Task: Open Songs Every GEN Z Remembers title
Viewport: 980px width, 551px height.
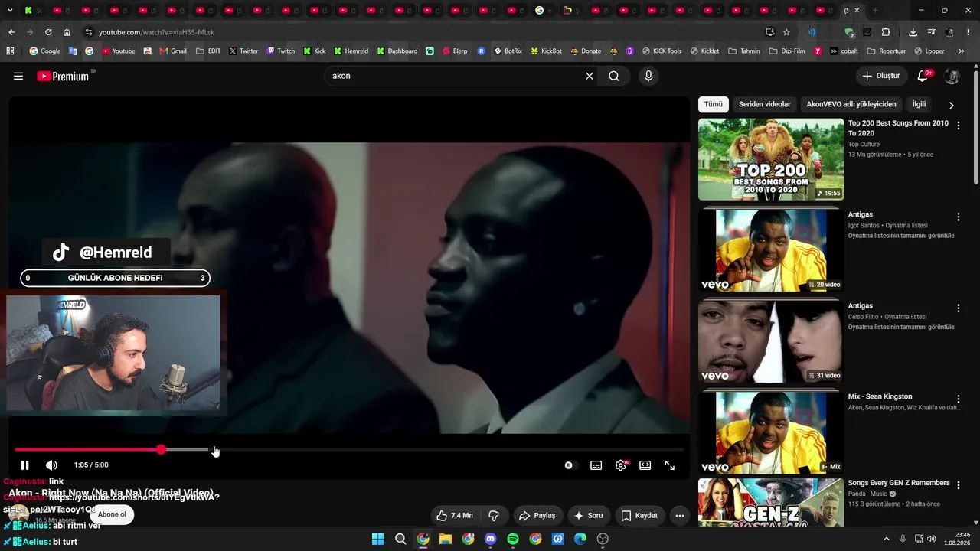Action: tap(899, 483)
